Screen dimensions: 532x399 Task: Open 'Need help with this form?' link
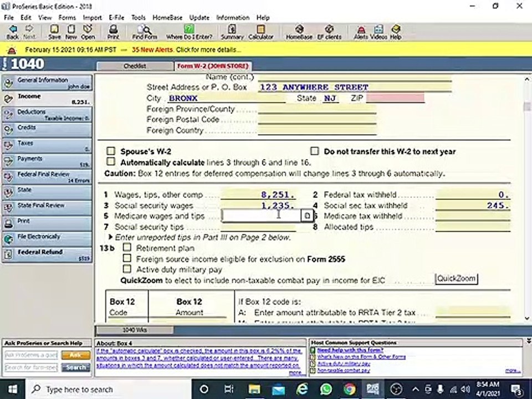pyautogui.click(x=350, y=350)
